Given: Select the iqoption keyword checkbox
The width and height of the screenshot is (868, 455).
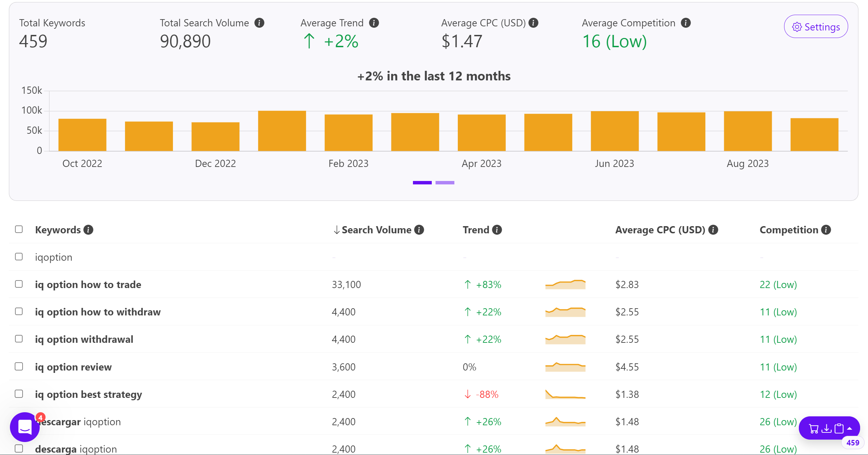Looking at the screenshot, I should 19,257.
